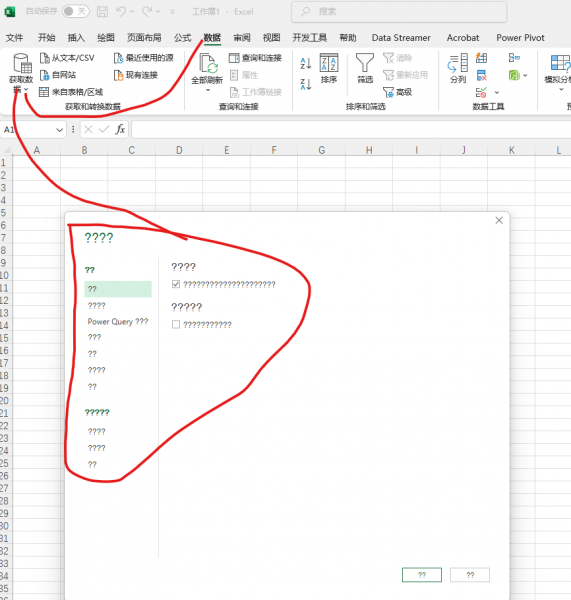The height and width of the screenshot is (600, 571).
Task: Click the Save icon in quick access toolbar
Action: 102,11
